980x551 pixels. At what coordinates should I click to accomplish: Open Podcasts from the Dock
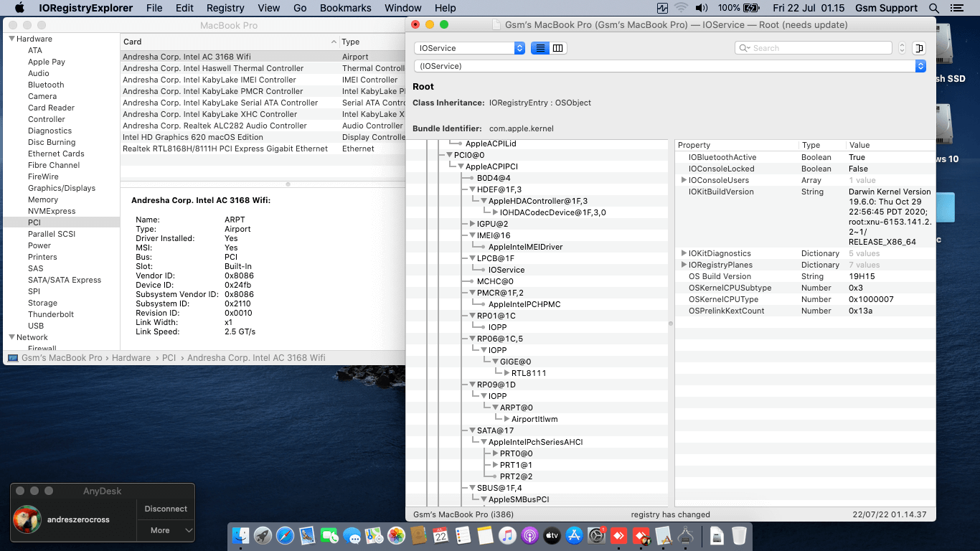529,535
